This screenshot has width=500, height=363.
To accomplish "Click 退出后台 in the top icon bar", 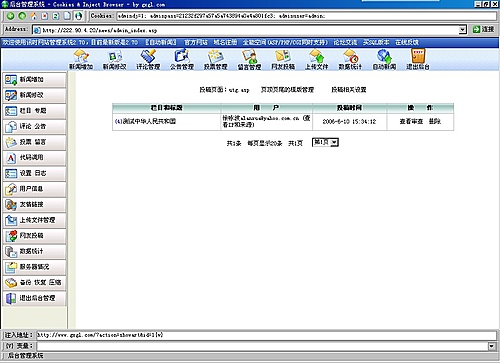I will [418, 60].
